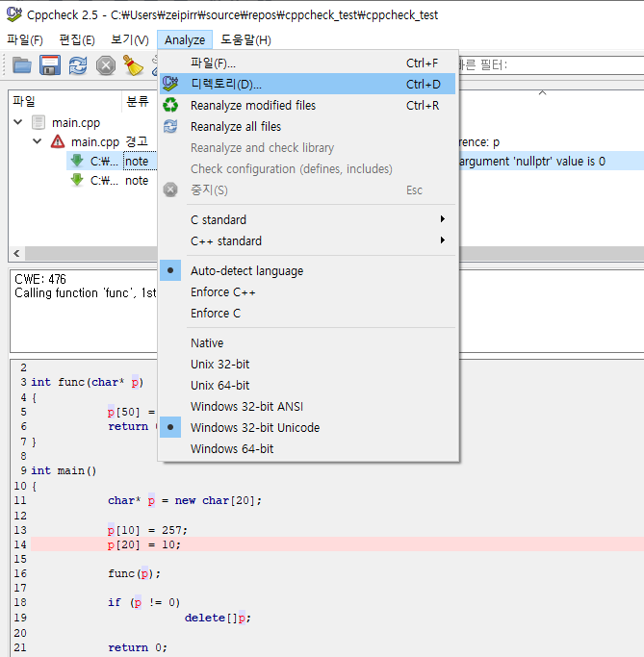This screenshot has width=644, height=657.
Task: Click the 분류 column header
Action: (x=140, y=101)
